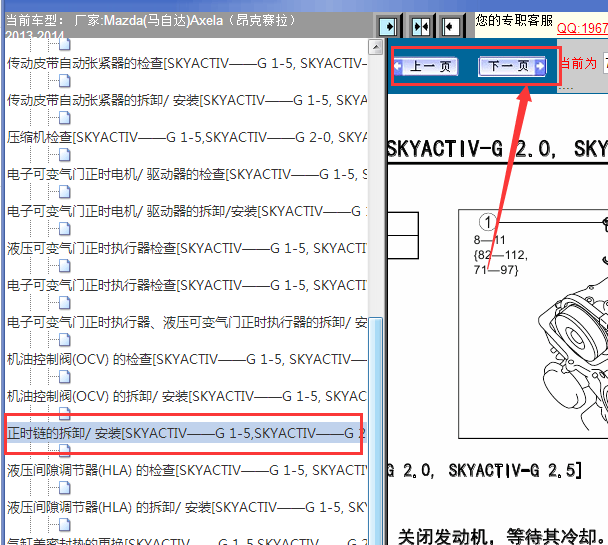Open 机油控制阀(OCV)的检查 entry
608x545 pixels.
(187, 359)
